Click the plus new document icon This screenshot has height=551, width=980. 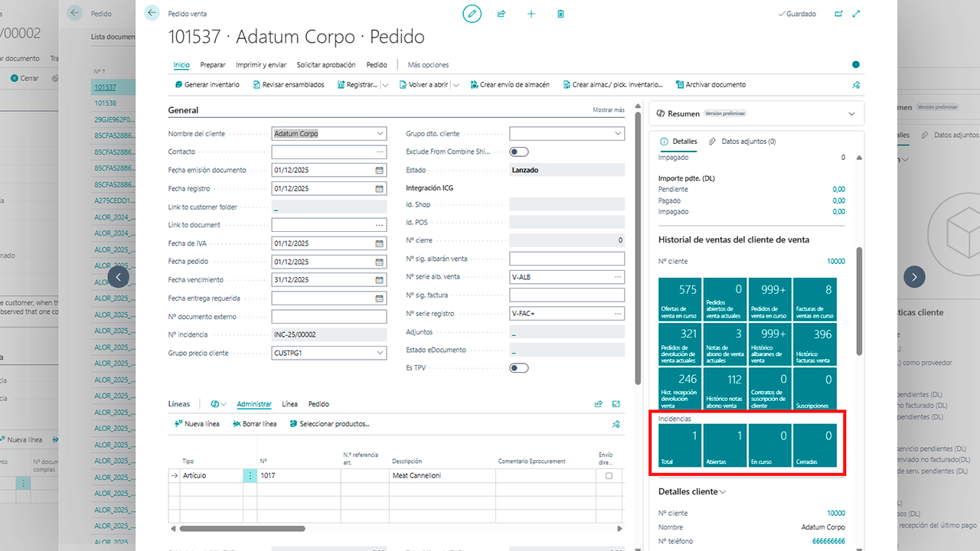531,14
